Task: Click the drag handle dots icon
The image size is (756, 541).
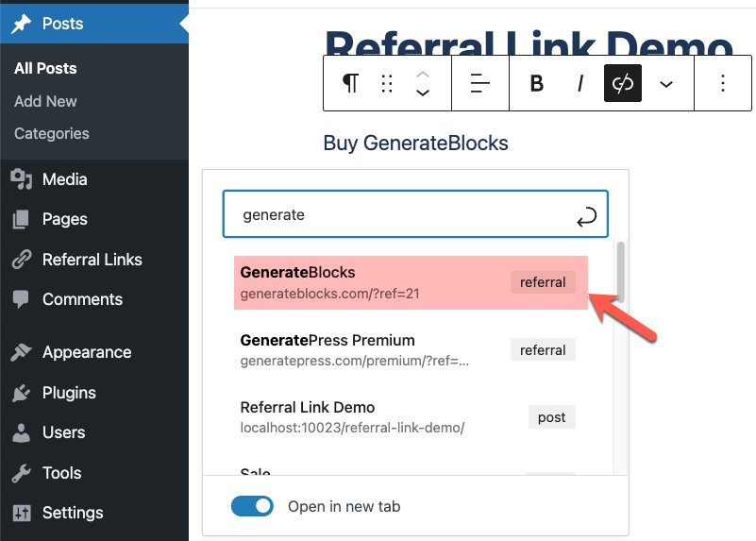Action: point(387,84)
